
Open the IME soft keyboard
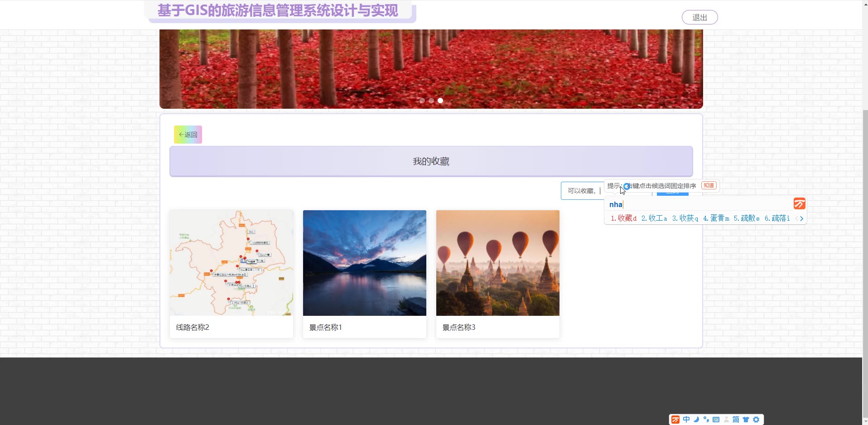pyautogui.click(x=716, y=420)
